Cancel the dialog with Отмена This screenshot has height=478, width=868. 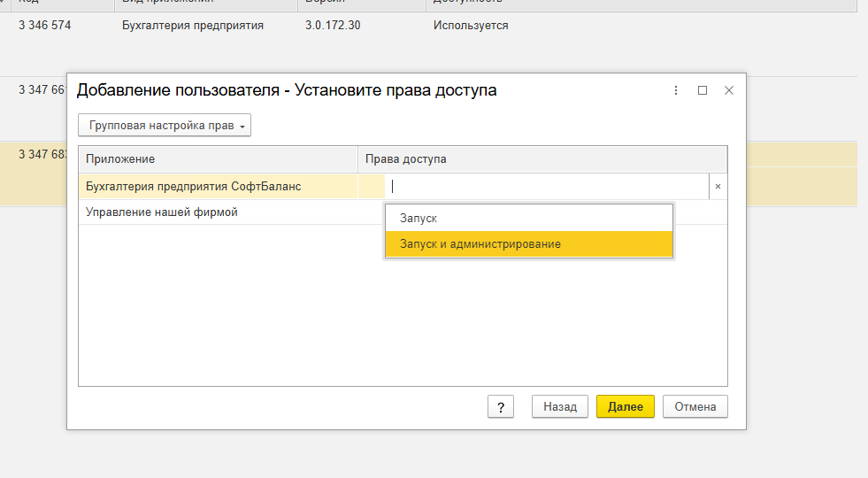point(695,406)
